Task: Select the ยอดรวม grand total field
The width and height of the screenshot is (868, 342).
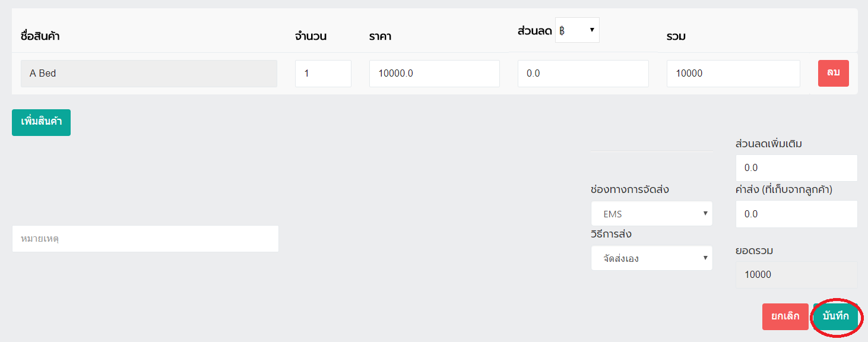Action: pyautogui.click(x=796, y=274)
